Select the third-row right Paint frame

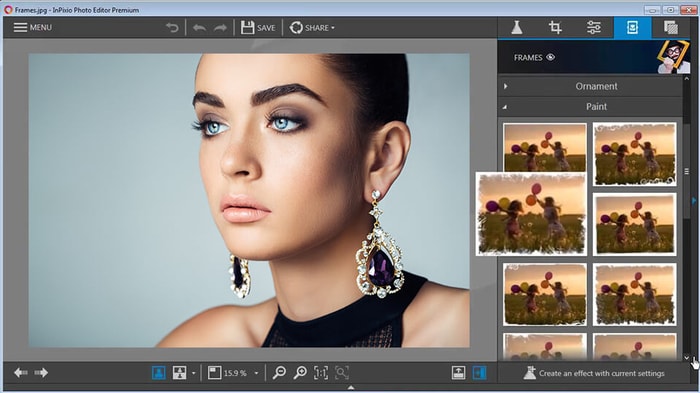tap(634, 294)
